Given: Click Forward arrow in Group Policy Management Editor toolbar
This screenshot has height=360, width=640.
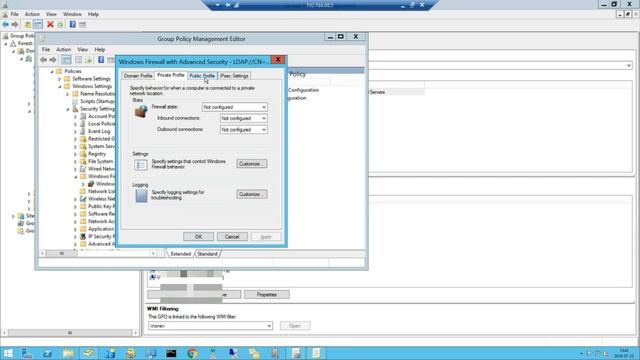Looking at the screenshot, I should coord(53,60).
